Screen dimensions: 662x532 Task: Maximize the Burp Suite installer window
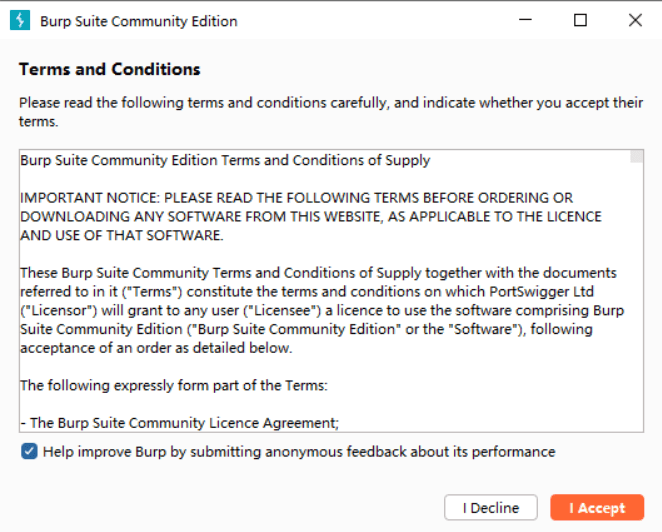580,20
